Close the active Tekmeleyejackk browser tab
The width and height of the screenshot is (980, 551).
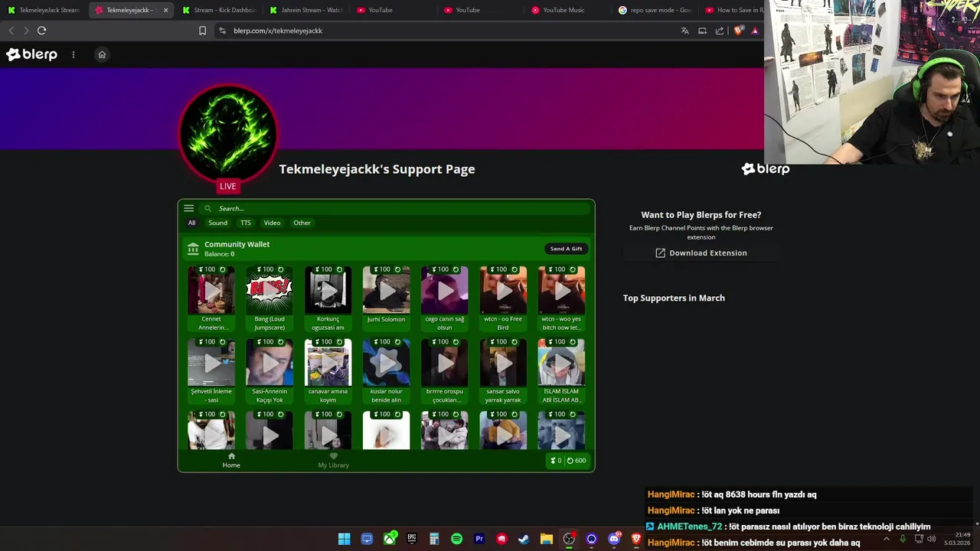pos(165,10)
